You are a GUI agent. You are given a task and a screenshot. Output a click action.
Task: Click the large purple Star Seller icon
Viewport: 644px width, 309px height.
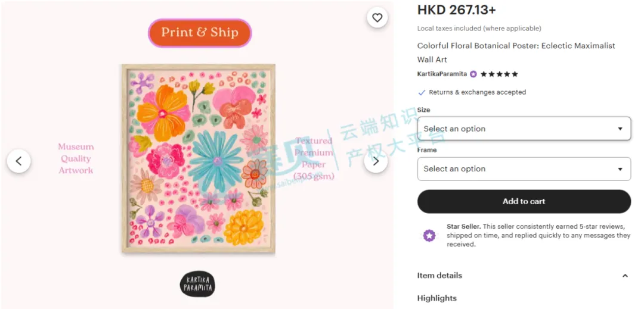click(x=429, y=235)
